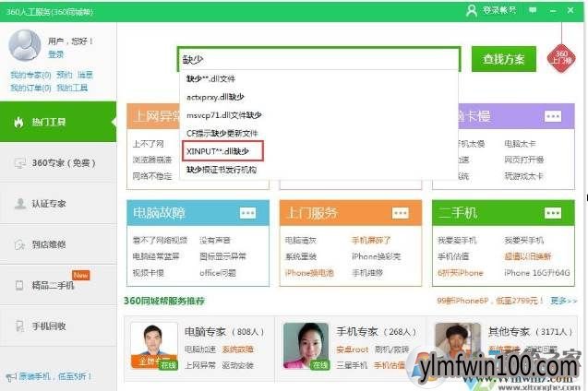
Task: Open 电脑经常蓝屏 link
Action: [x=156, y=256]
